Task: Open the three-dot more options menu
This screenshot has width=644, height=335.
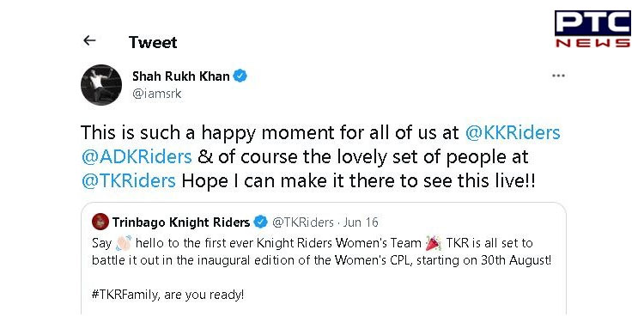Action: [558, 76]
